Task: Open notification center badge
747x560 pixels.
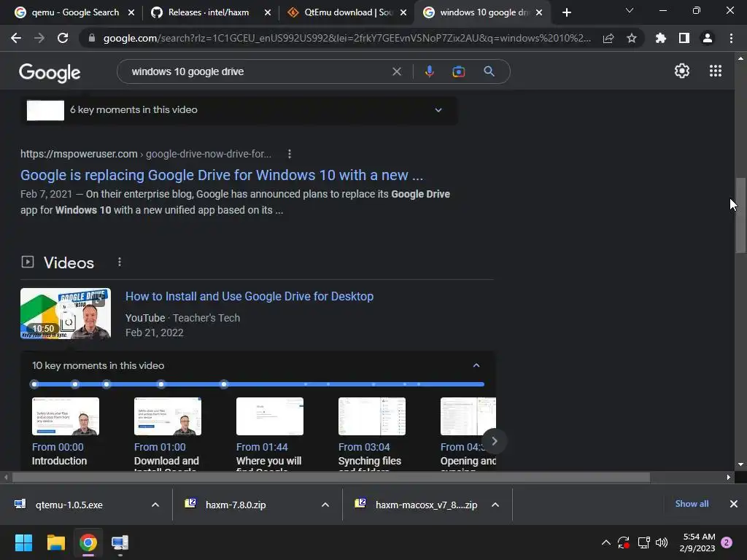Action: (727, 542)
